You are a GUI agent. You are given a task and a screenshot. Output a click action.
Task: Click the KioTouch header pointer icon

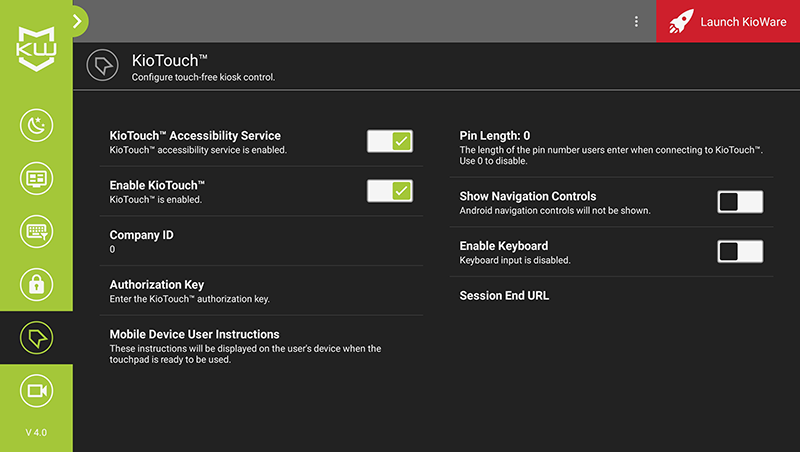[103, 65]
